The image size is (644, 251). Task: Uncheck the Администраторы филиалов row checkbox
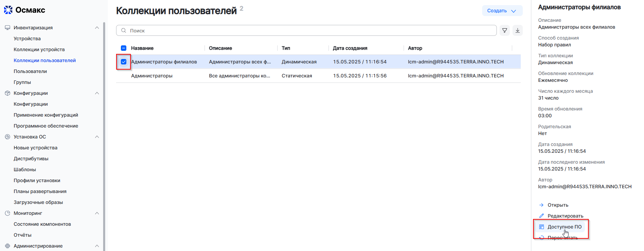(x=124, y=62)
